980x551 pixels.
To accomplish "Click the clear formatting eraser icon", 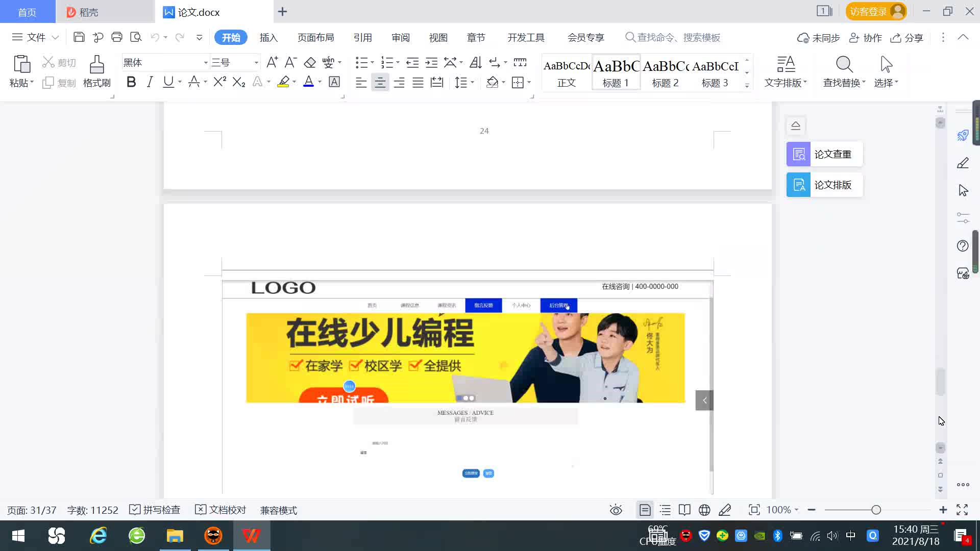I will tap(310, 63).
